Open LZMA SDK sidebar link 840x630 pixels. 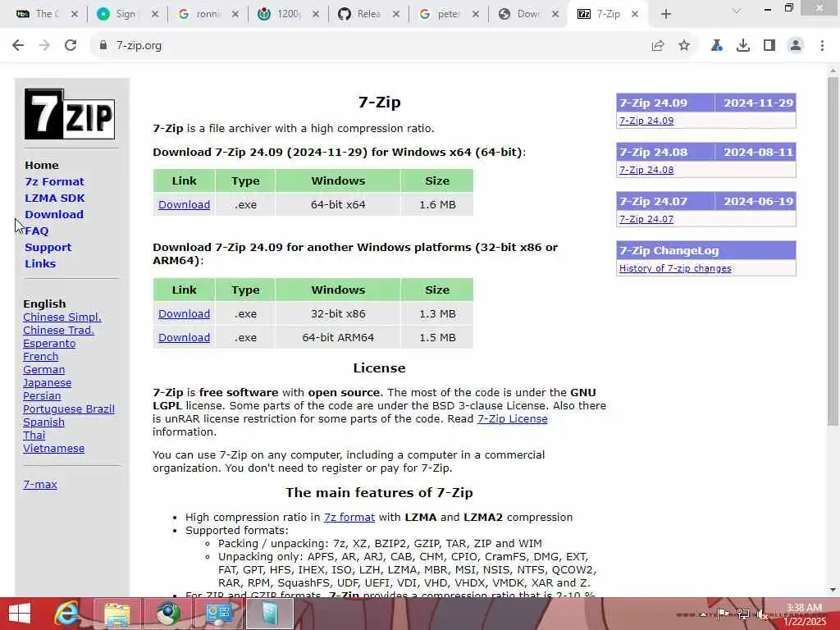tap(55, 199)
